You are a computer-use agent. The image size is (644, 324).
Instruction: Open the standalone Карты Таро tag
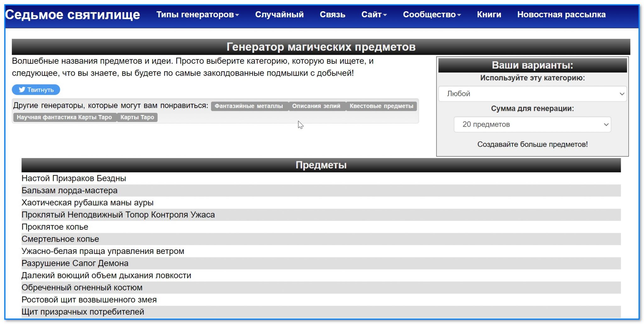pos(137,117)
